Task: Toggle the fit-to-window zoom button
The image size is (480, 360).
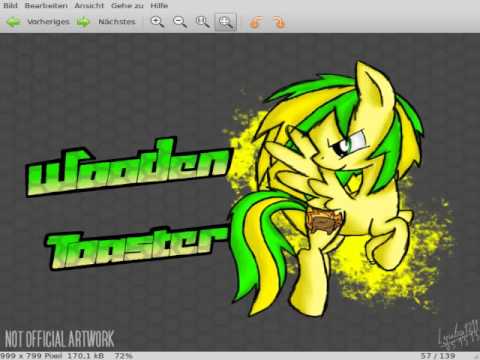Action: point(226,22)
